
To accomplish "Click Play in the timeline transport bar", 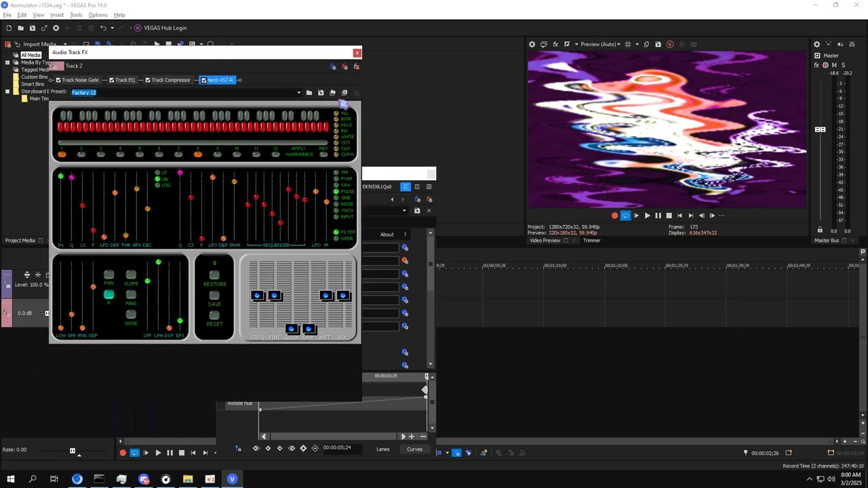I will point(158,453).
